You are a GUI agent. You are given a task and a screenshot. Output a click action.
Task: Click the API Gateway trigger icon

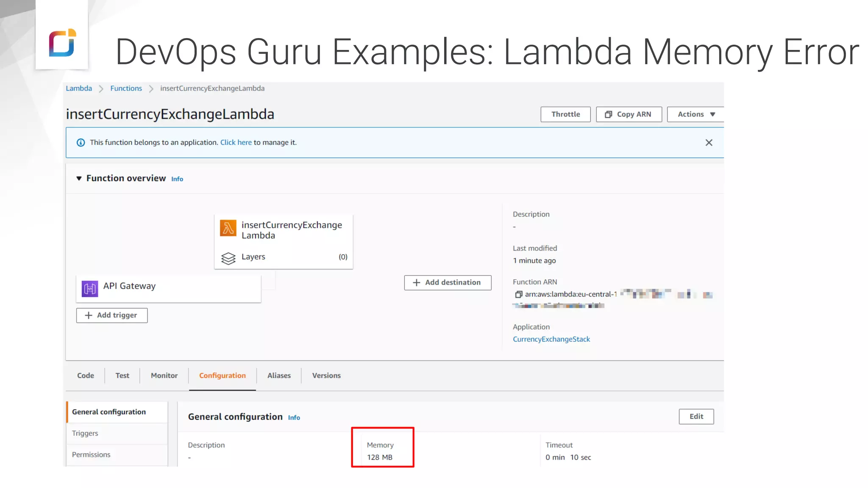90,289
